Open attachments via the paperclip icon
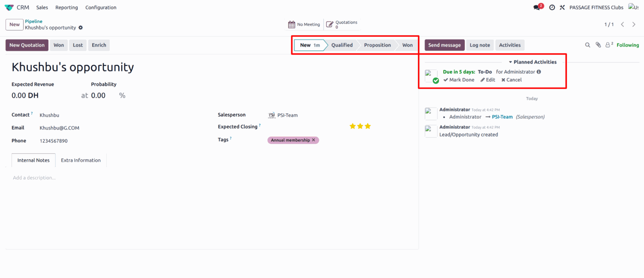The height and width of the screenshot is (278, 644). pyautogui.click(x=598, y=45)
